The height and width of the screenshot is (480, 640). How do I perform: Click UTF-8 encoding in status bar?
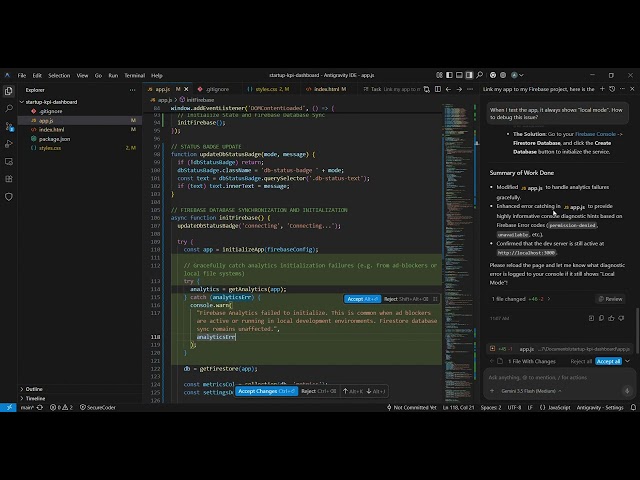coord(514,407)
